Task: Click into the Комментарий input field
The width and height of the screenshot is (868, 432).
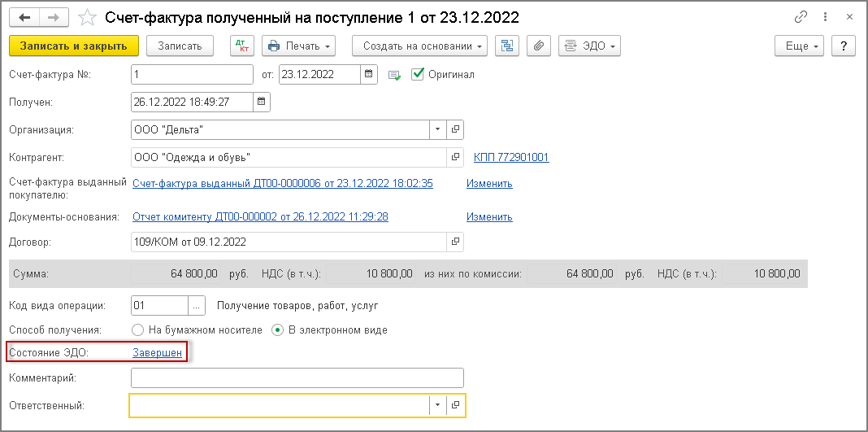Action: coord(297,378)
